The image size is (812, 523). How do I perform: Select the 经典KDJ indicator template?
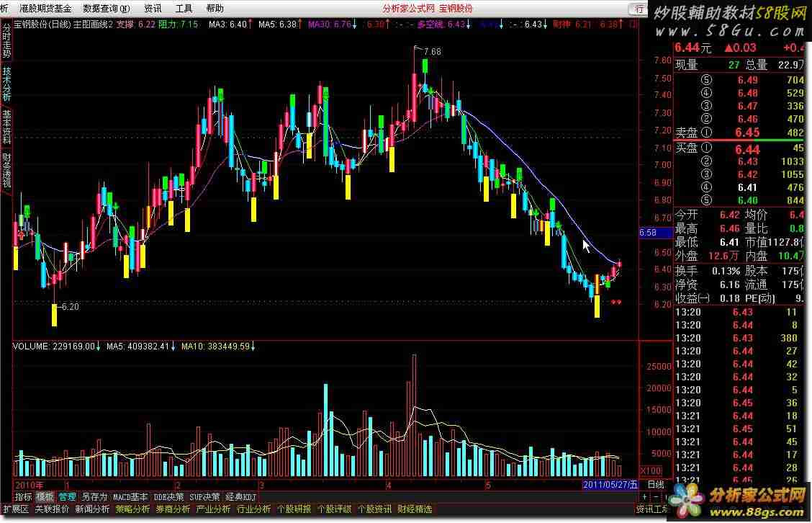click(x=240, y=496)
